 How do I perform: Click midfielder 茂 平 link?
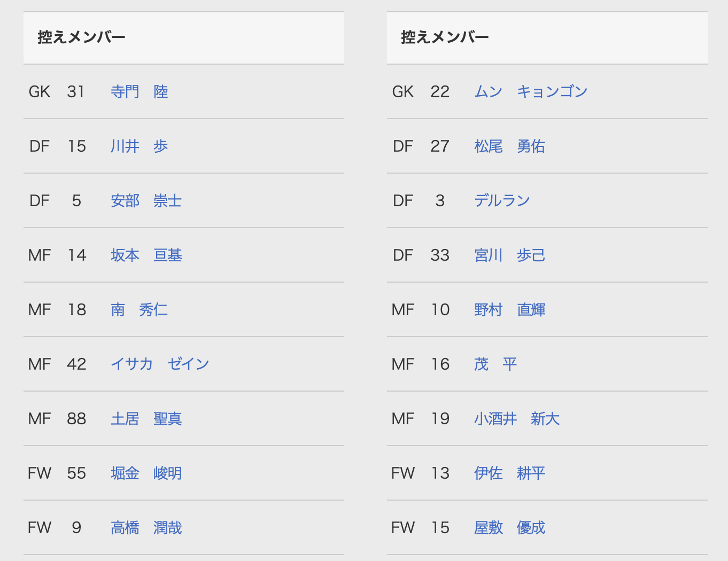(x=495, y=364)
